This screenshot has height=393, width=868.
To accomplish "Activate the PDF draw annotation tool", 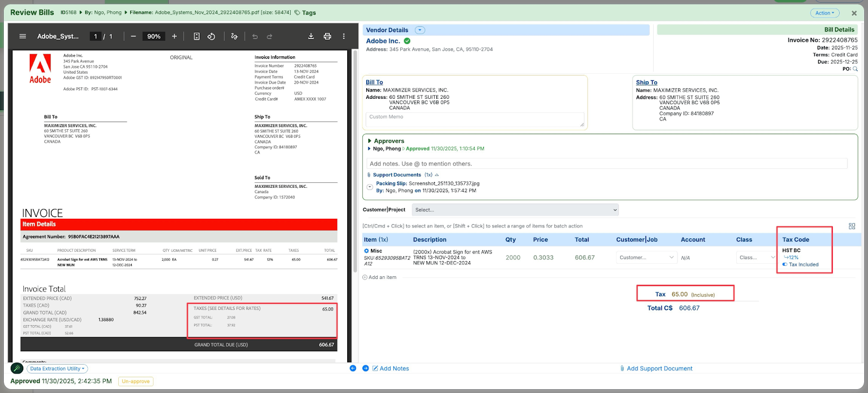I will 234,36.
